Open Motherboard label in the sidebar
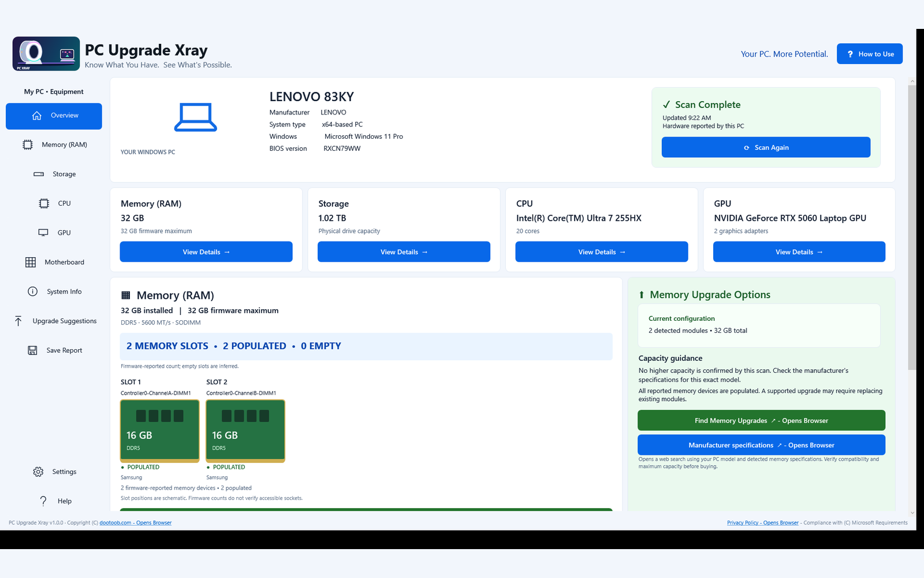This screenshot has height=578, width=924. coord(65,262)
